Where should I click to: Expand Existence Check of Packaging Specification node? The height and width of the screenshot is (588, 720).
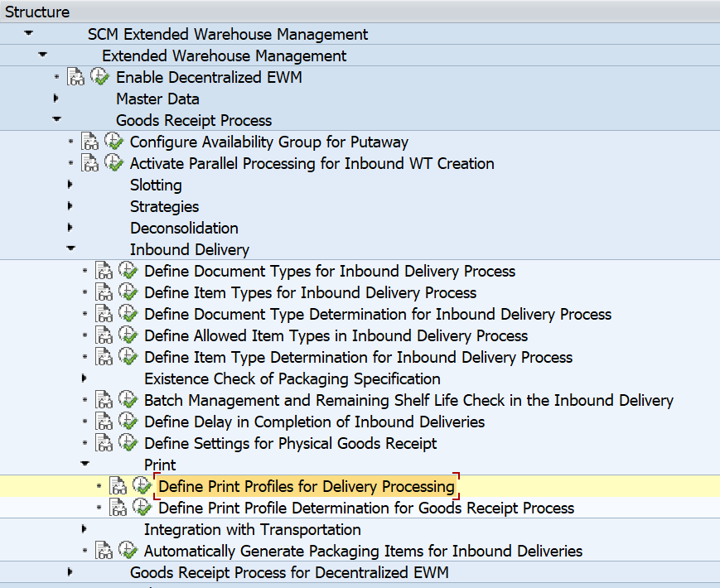[x=85, y=378]
